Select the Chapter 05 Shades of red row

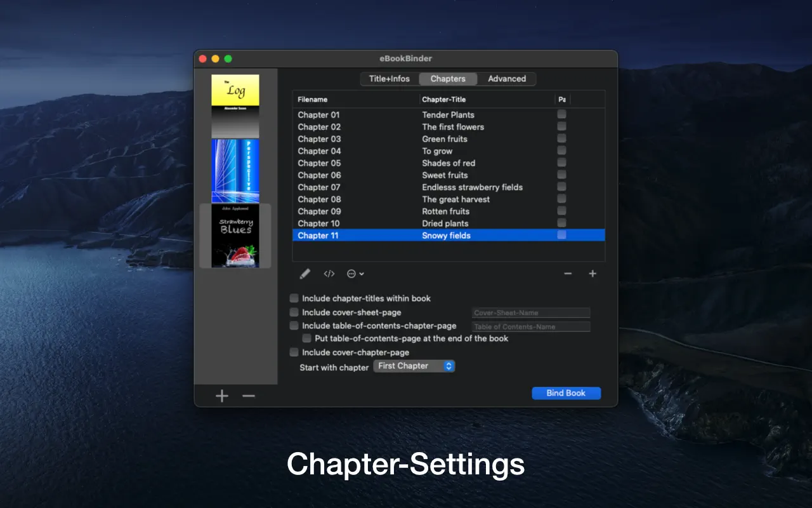[448, 163]
